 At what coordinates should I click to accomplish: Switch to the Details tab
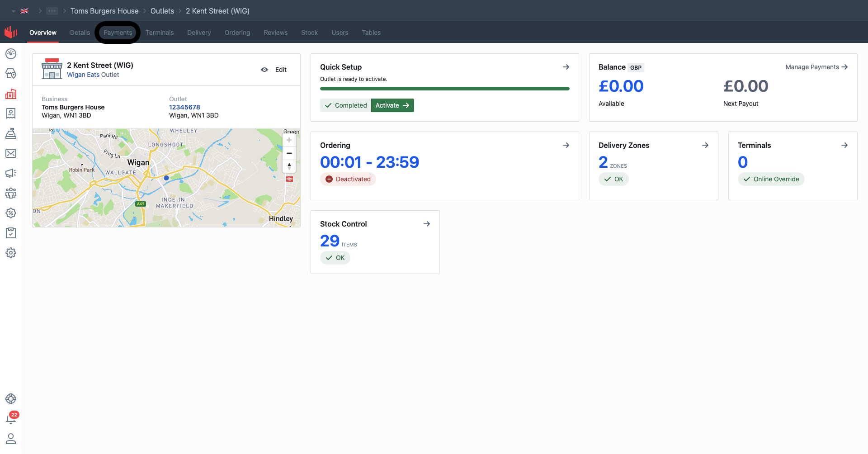pos(80,33)
